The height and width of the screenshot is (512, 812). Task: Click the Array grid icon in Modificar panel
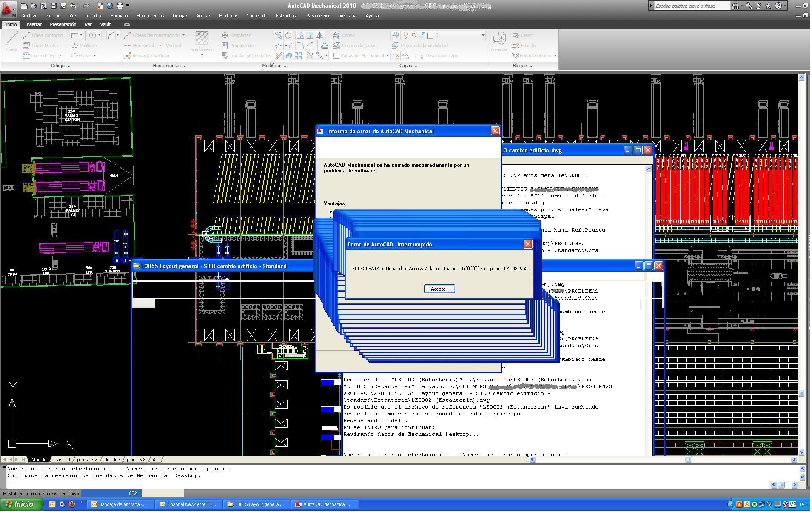coord(299,56)
